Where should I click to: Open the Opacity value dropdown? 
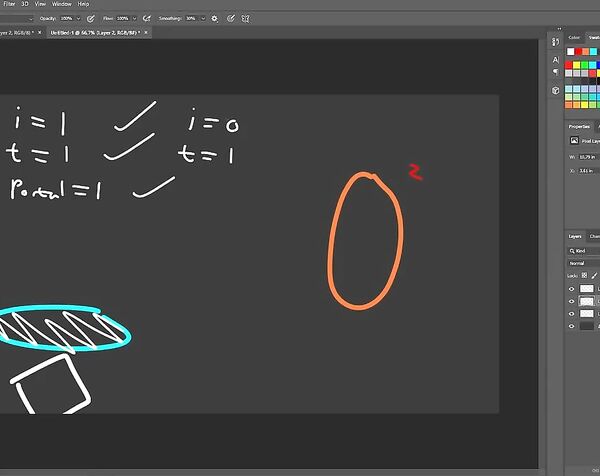click(x=82, y=18)
